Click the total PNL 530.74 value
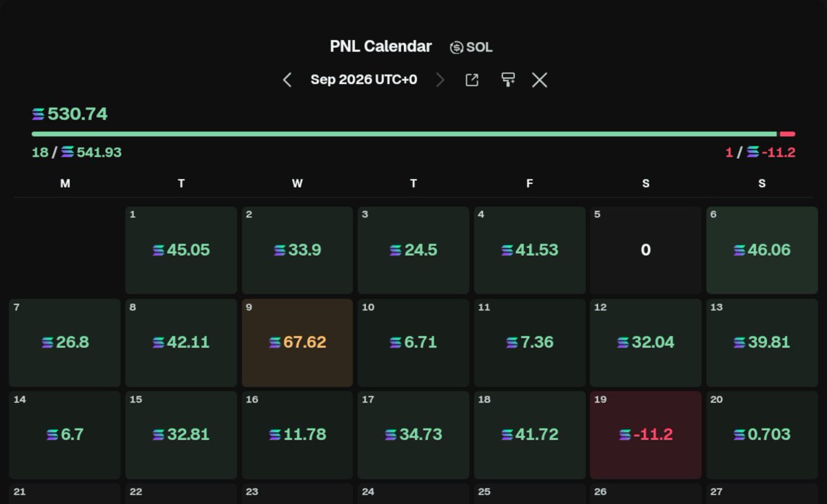827x504 pixels. pos(70,114)
